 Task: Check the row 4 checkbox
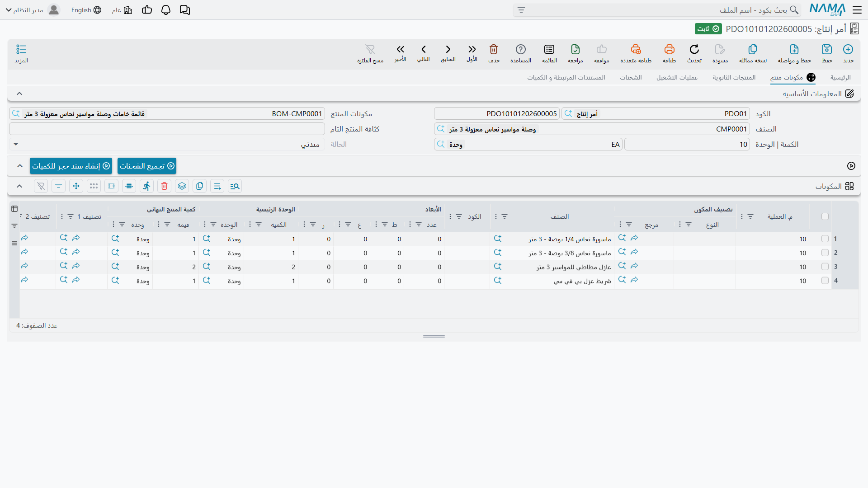(825, 281)
